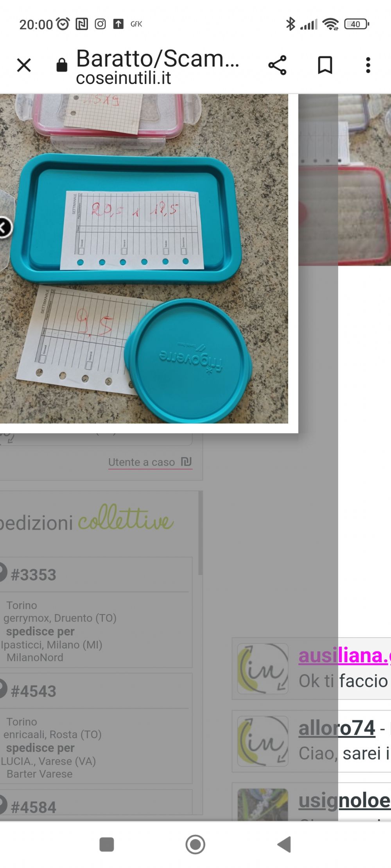Close the browser tab with X
Image resolution: width=391 pixels, height=868 pixels.
pos(24,65)
